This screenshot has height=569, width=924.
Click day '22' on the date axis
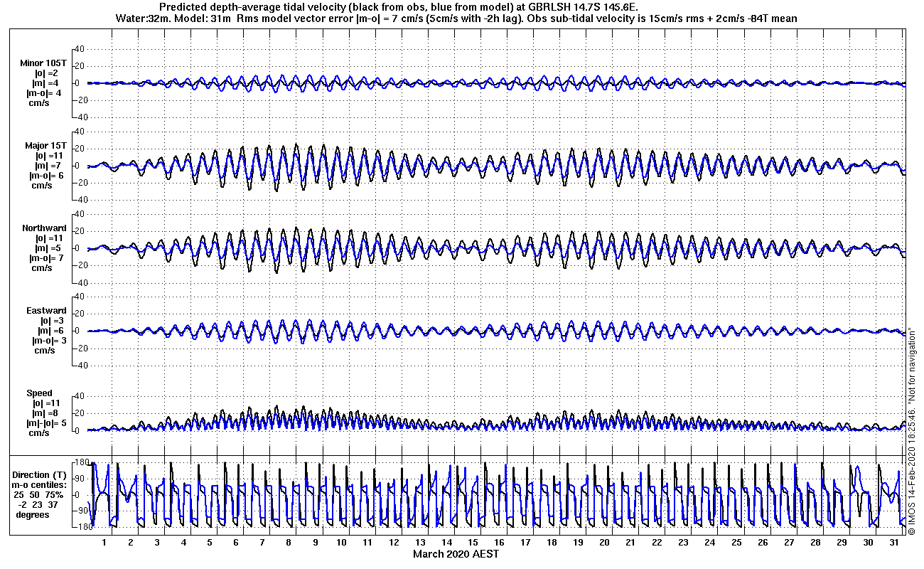[657, 543]
